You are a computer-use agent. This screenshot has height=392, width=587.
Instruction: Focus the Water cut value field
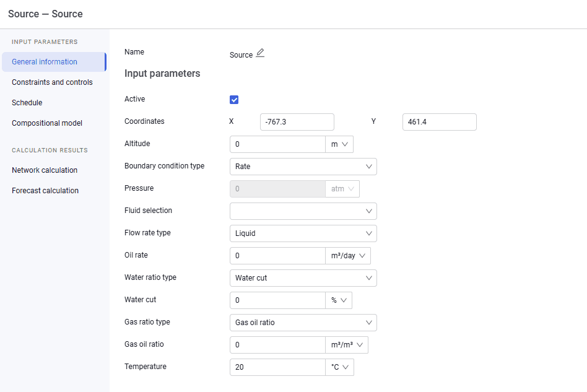[x=277, y=300]
